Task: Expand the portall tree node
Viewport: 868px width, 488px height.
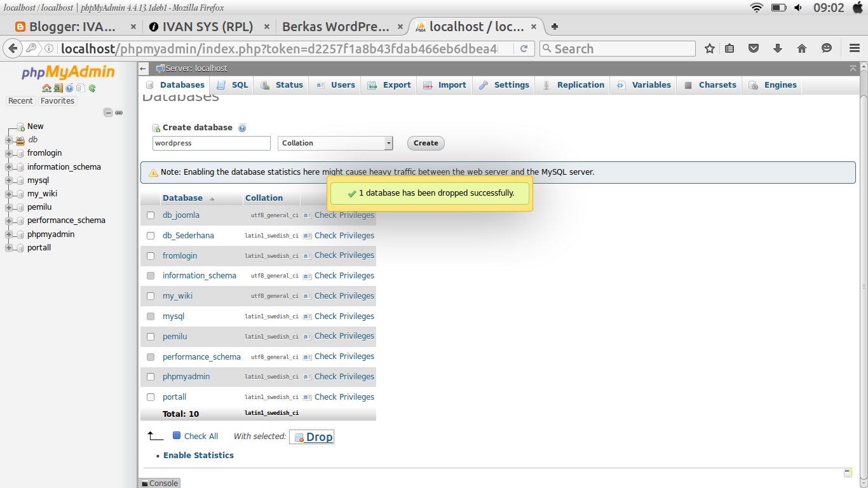Action: pos(9,248)
